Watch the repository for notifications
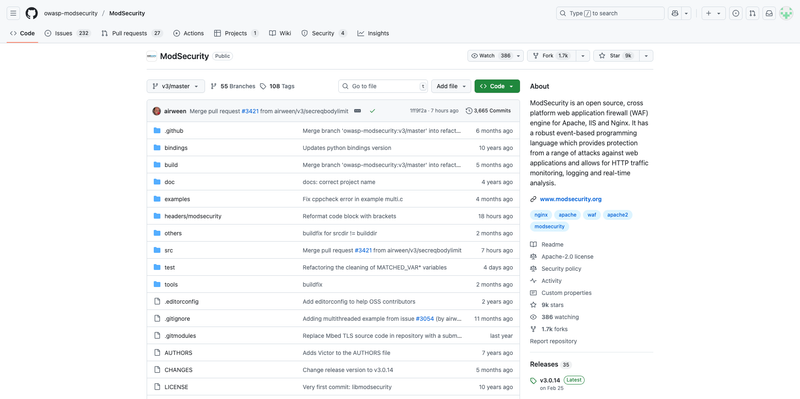This screenshot has width=800, height=399. (x=491, y=56)
